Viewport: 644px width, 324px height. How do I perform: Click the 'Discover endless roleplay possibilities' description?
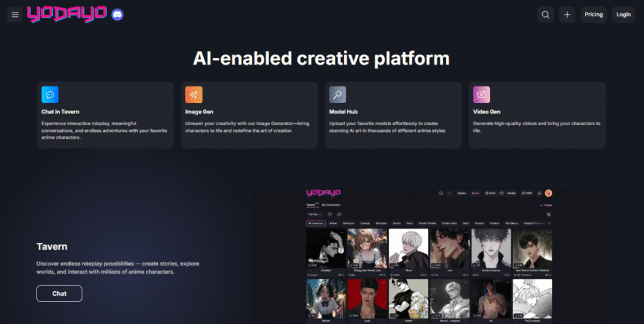tap(118, 268)
